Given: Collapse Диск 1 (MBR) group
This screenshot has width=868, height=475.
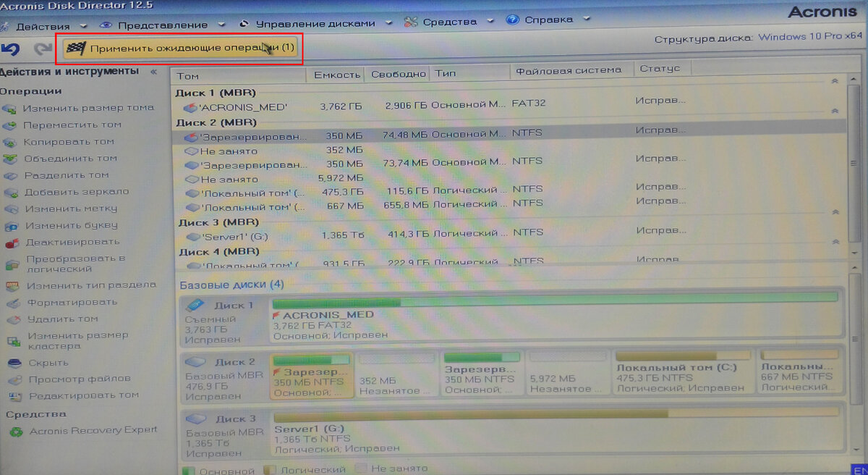Looking at the screenshot, I should [833, 81].
